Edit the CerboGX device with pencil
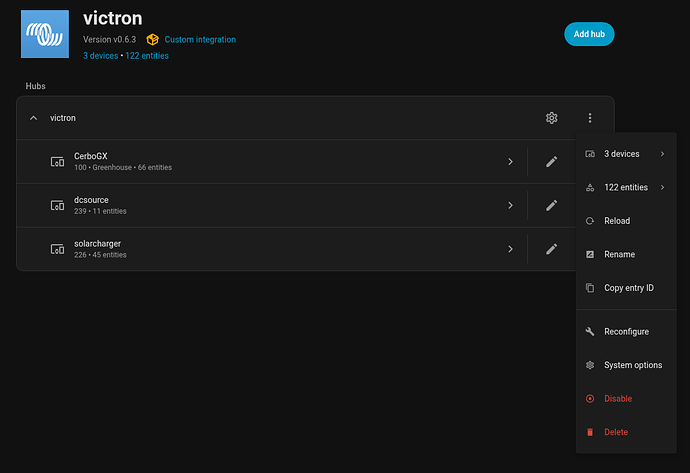 [x=551, y=161]
